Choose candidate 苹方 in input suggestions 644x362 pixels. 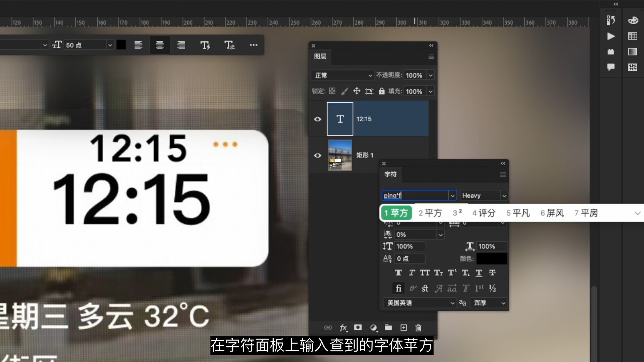(396, 213)
